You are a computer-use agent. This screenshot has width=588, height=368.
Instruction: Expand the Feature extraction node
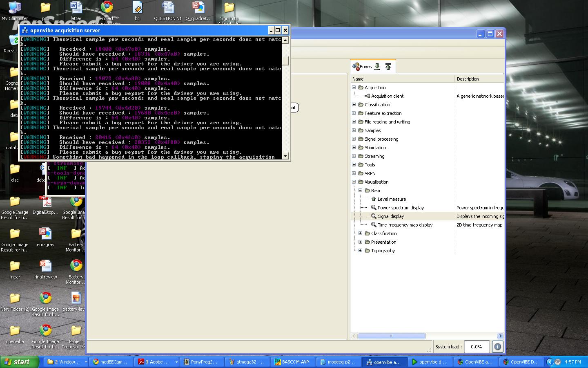click(x=354, y=113)
